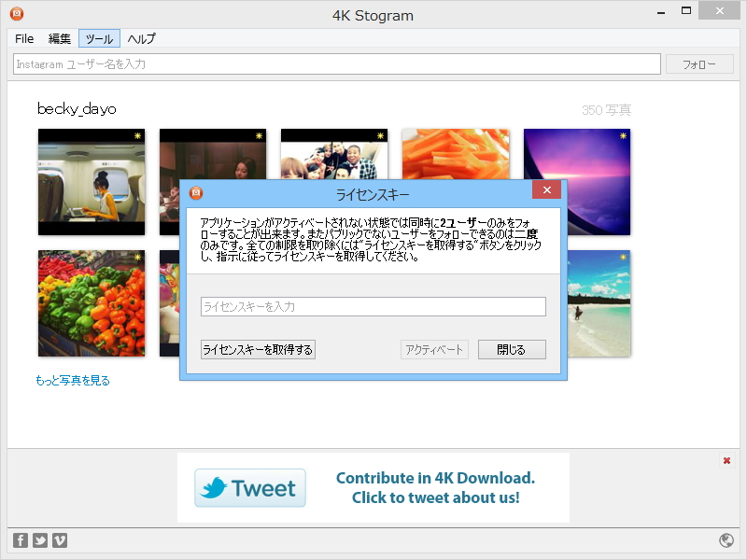Close the dialog with the 閉じる button
Viewport: 747px width, 560px height.
click(x=512, y=349)
